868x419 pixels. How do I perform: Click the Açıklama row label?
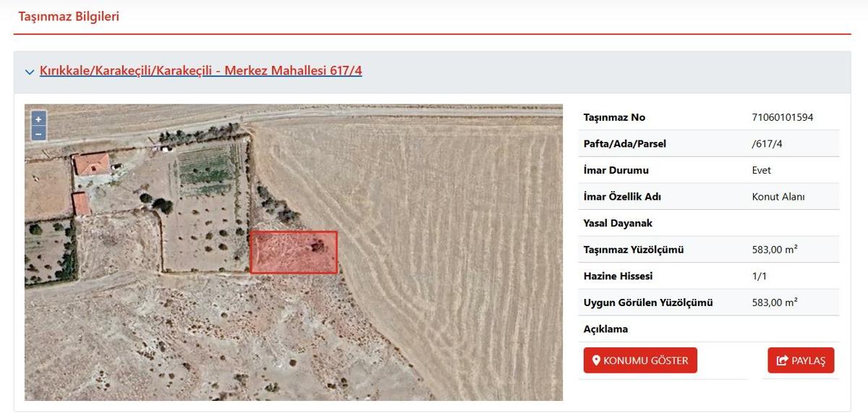tap(605, 329)
